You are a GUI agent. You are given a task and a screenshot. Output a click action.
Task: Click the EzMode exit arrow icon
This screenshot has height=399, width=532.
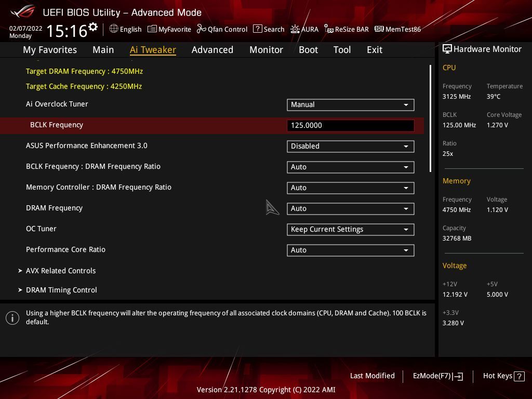[458, 376]
